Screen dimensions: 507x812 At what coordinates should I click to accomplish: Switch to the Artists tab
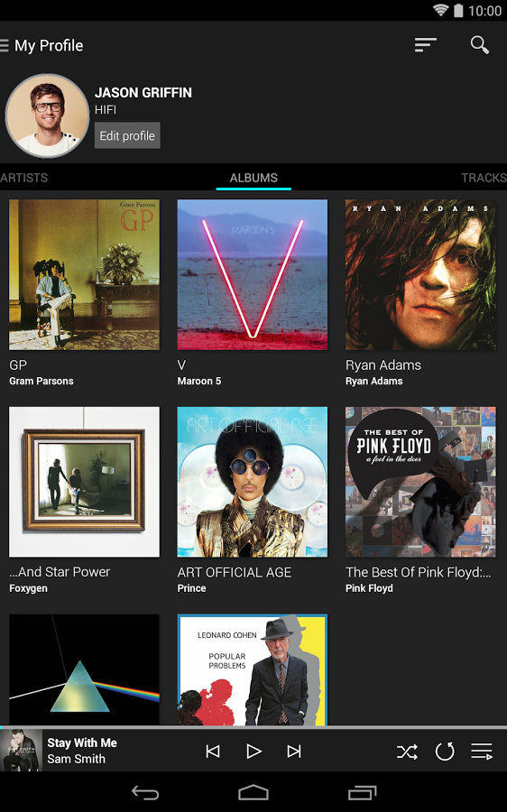23,178
